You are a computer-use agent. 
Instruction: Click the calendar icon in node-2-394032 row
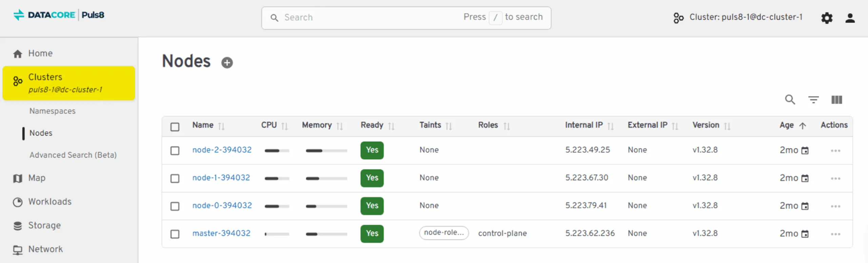[805, 151]
